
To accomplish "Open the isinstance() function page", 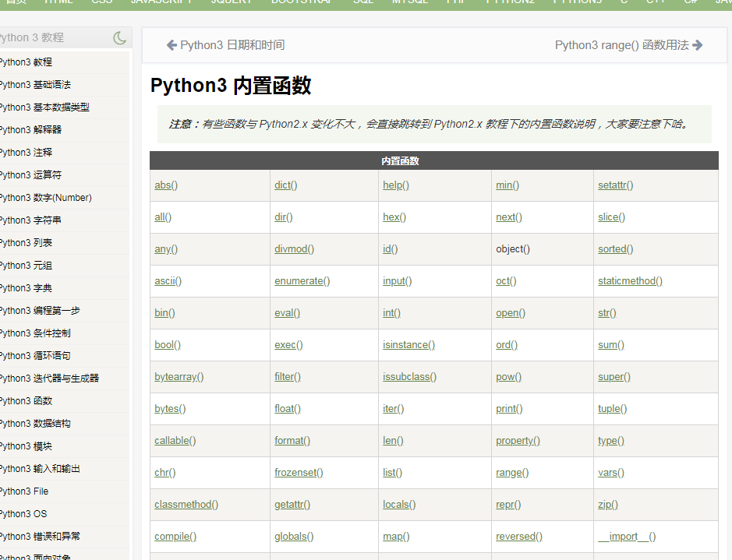I will [x=408, y=345].
